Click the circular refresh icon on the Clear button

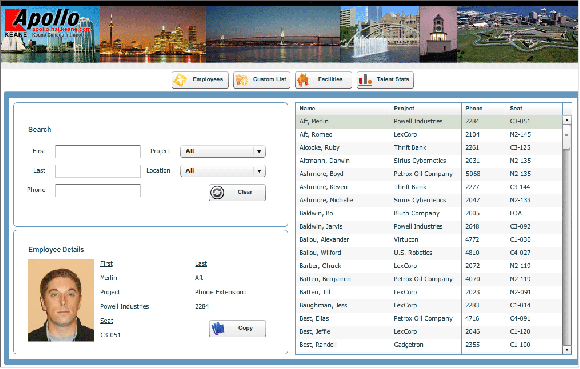click(217, 193)
